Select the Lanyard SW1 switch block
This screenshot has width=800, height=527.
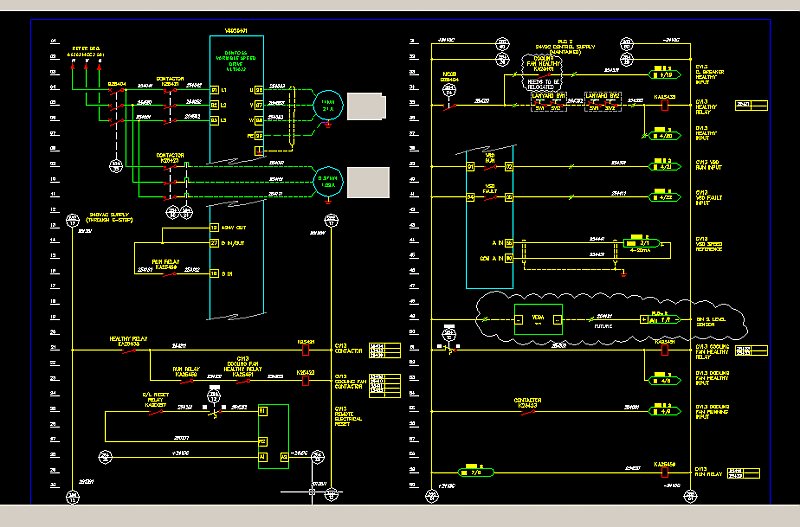coord(546,101)
